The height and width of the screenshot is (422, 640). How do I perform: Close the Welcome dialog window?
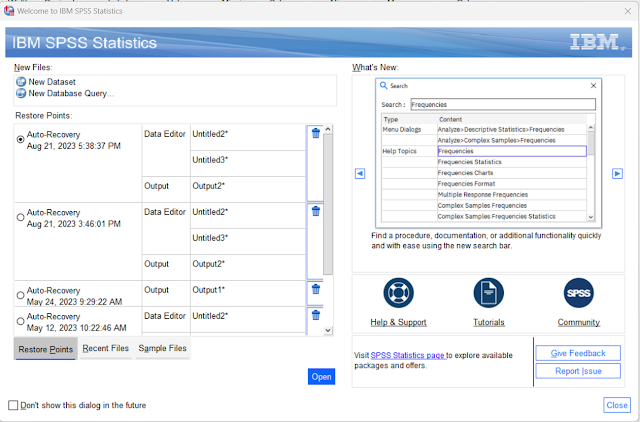[x=628, y=11]
